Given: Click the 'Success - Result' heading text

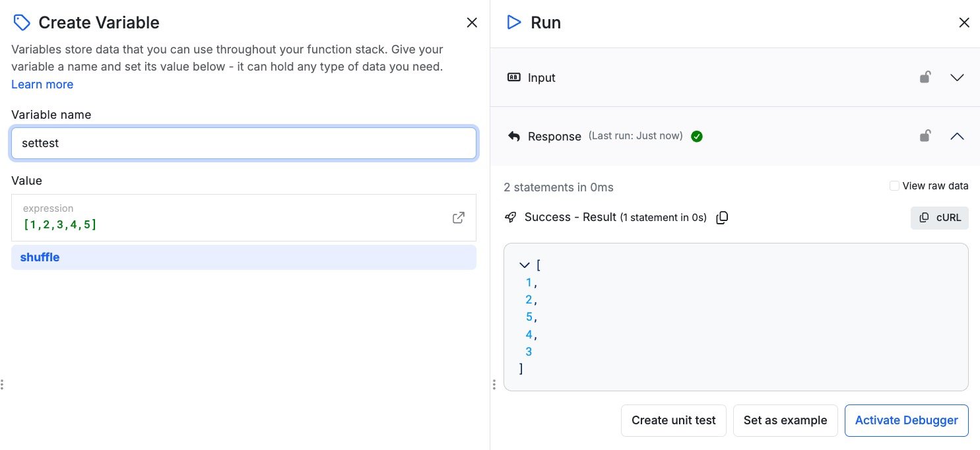Looking at the screenshot, I should (x=570, y=217).
